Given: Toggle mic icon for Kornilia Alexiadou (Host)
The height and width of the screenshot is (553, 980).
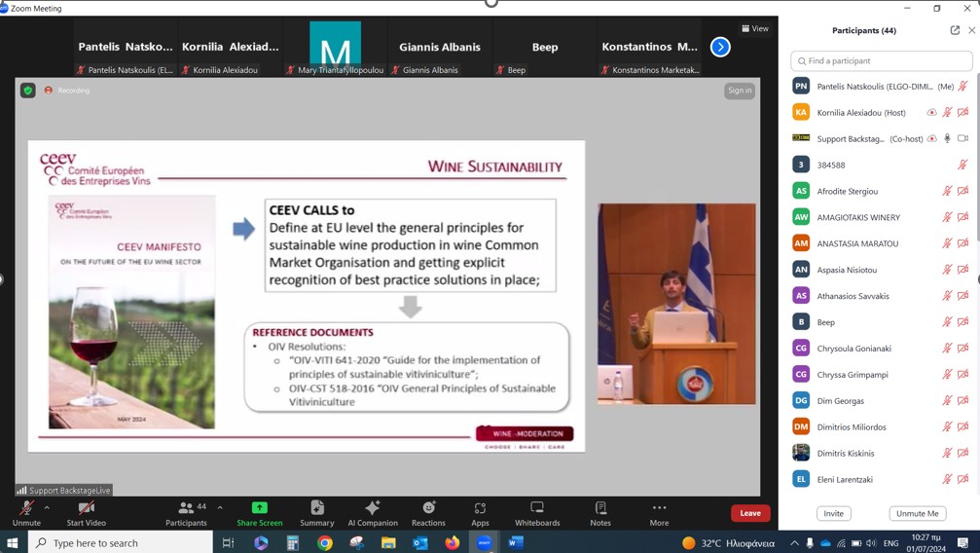Looking at the screenshot, I should [948, 113].
